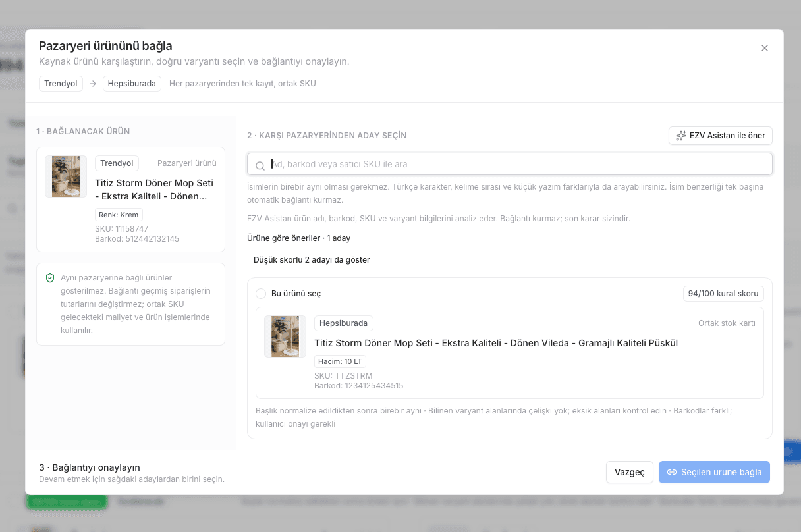Open the Trendyol product thumbnail image

pos(66,176)
